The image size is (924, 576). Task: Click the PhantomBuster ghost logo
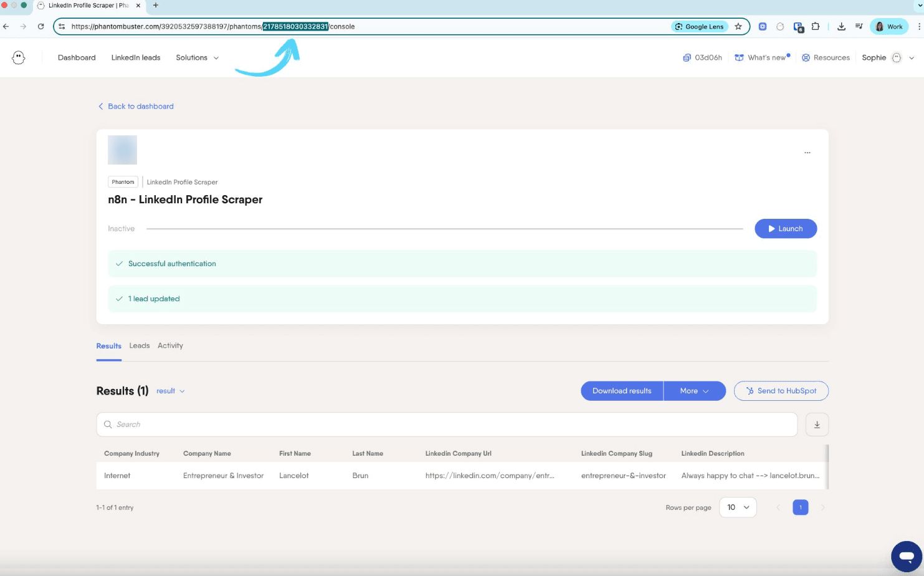[x=19, y=57]
